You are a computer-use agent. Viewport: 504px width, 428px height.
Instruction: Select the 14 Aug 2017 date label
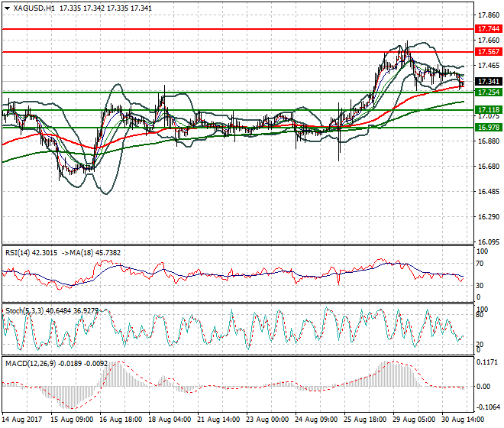point(22,420)
